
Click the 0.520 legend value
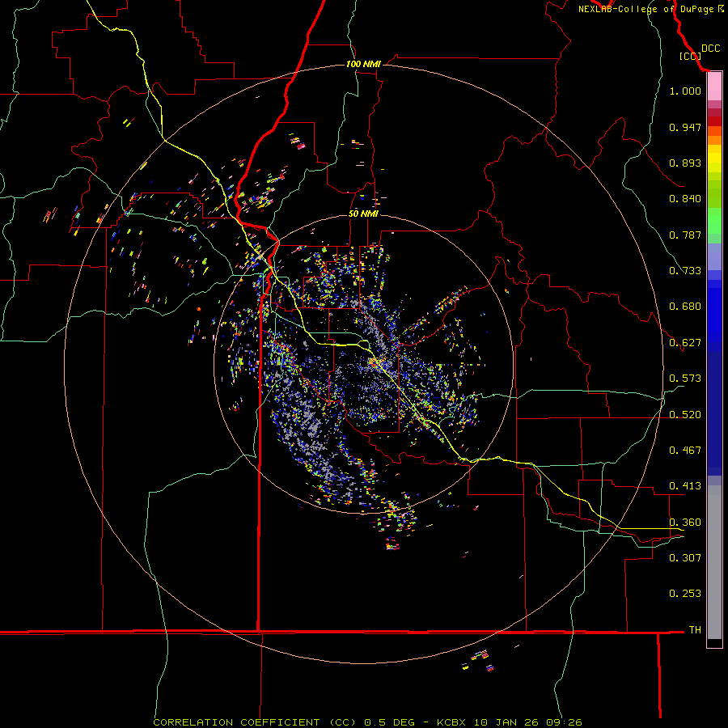pos(685,415)
